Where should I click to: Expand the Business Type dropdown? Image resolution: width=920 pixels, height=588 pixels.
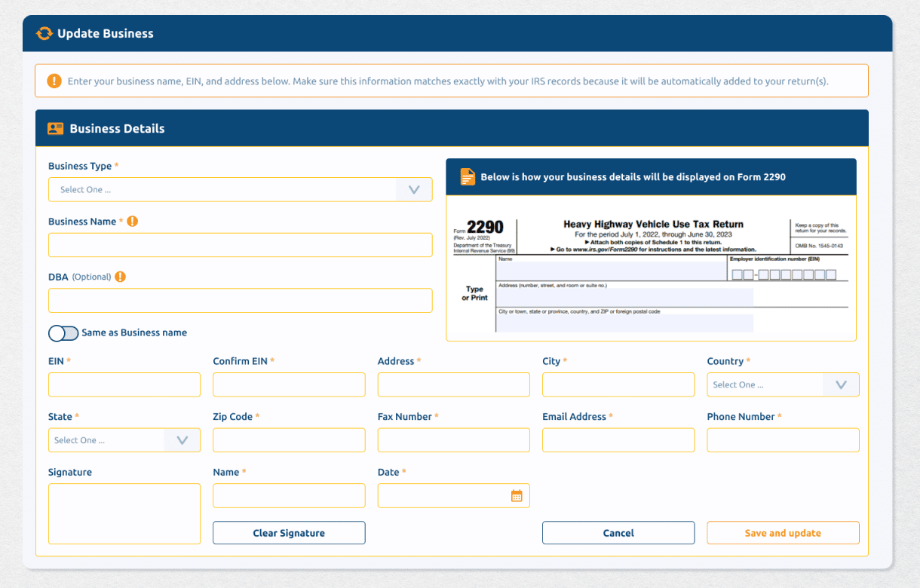pyautogui.click(x=240, y=190)
